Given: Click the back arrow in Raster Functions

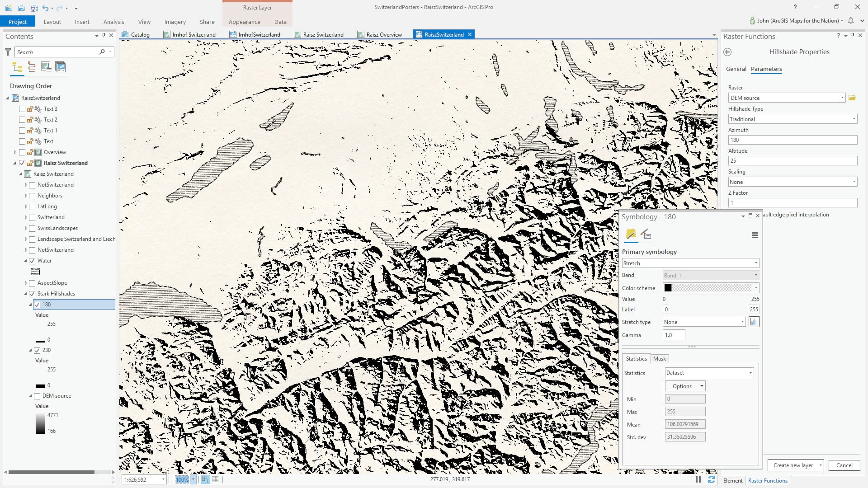Looking at the screenshot, I should (727, 52).
